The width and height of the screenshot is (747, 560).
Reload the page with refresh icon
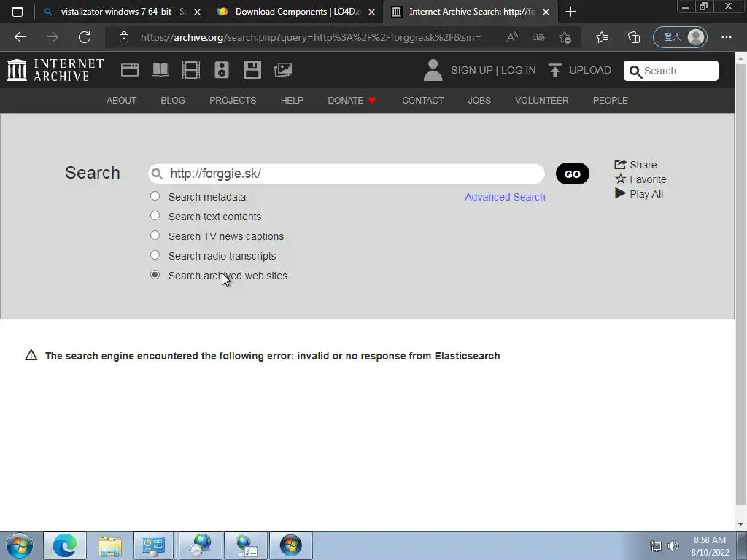pos(85,37)
